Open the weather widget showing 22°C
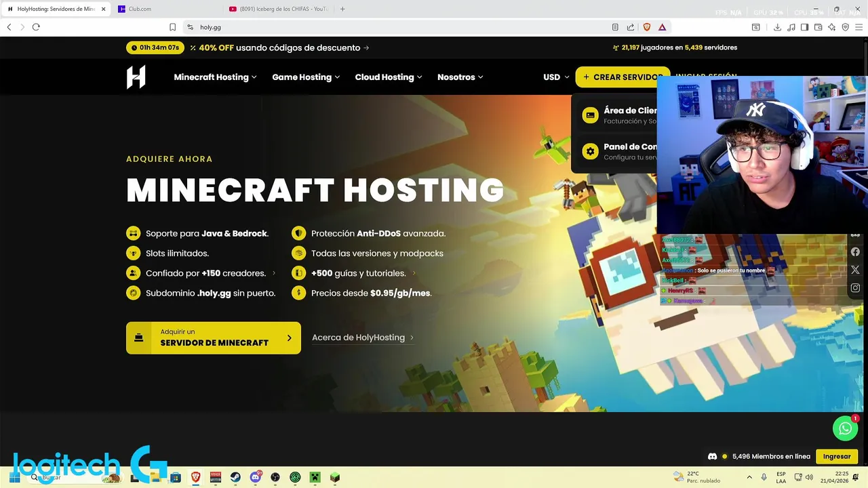 point(697,477)
